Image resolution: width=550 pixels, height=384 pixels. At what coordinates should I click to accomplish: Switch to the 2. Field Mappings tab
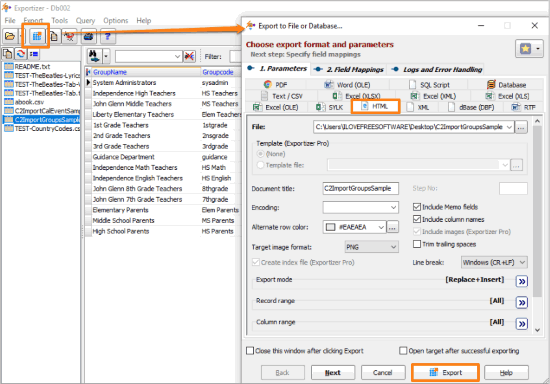click(x=349, y=69)
